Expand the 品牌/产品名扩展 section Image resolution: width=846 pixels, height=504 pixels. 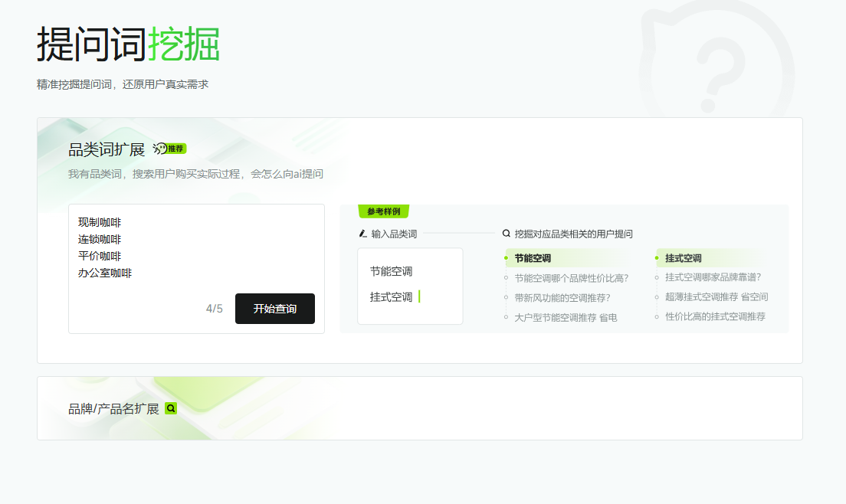(113, 409)
